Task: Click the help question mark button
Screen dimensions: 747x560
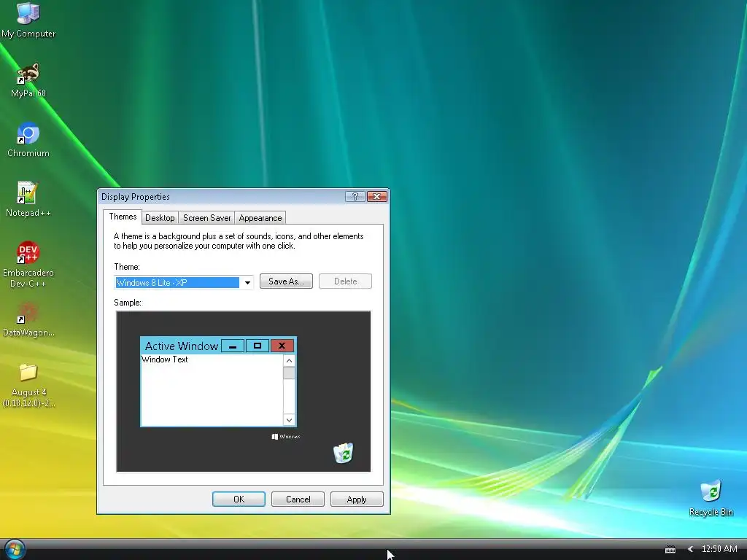Action: tap(355, 197)
